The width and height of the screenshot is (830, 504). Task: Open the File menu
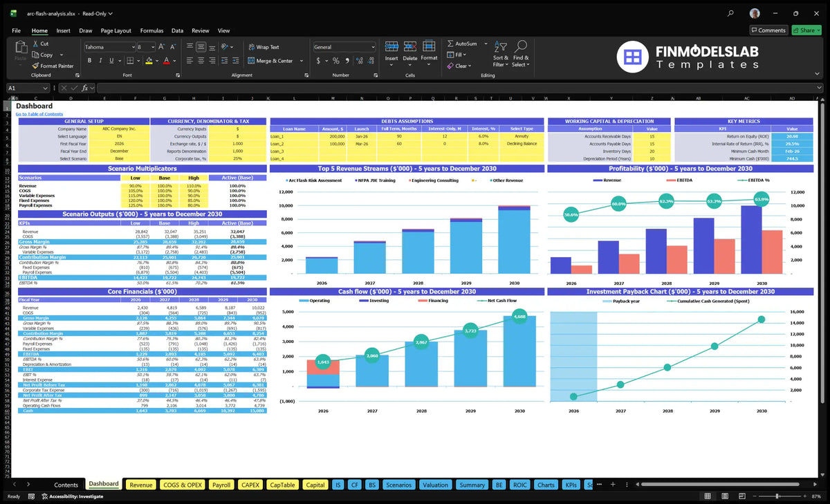(16, 30)
